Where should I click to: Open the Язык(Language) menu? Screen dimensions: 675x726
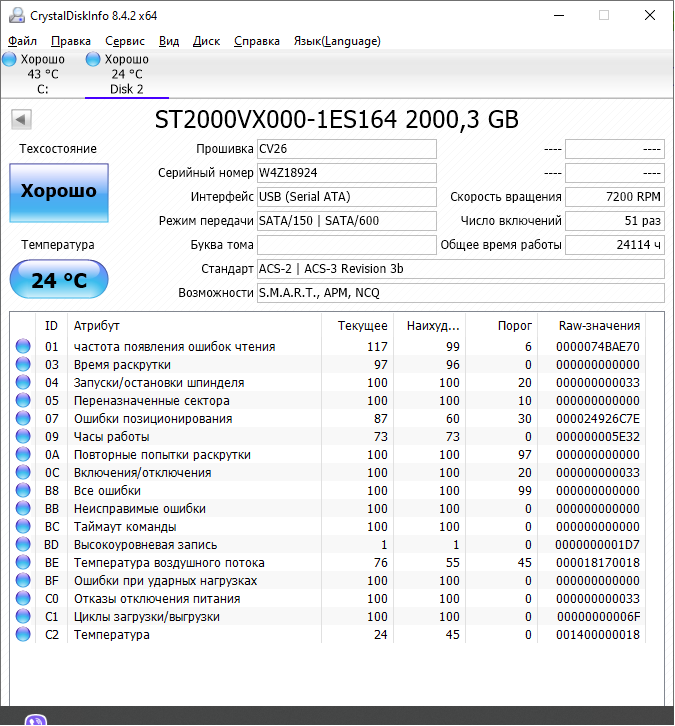[x=336, y=41]
